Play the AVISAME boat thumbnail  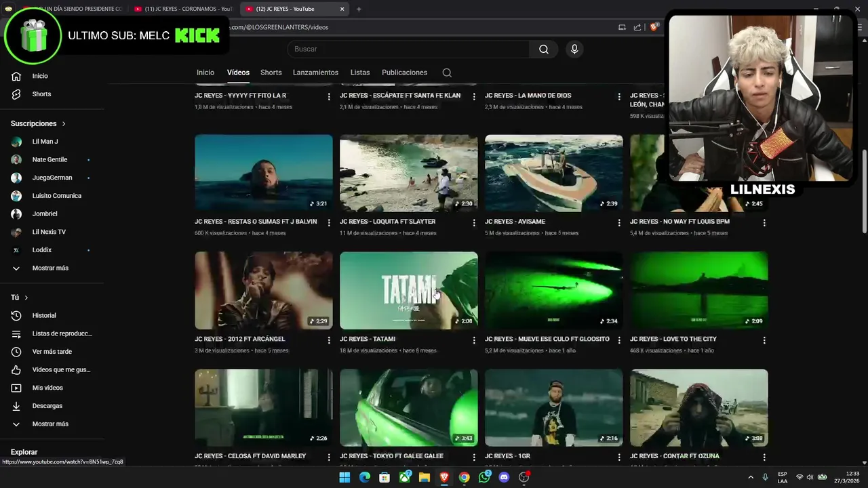pyautogui.click(x=554, y=174)
